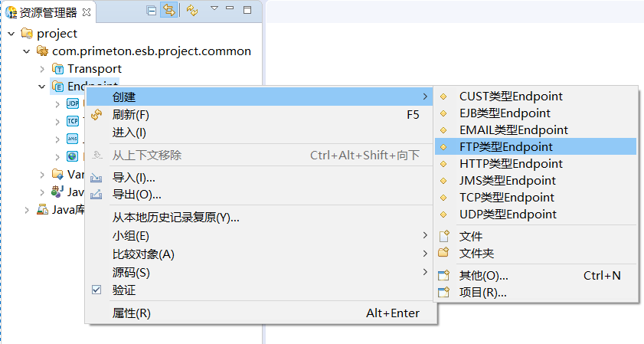Click the sync arrows toolbar icon
The image size is (644, 344).
pos(191,11)
